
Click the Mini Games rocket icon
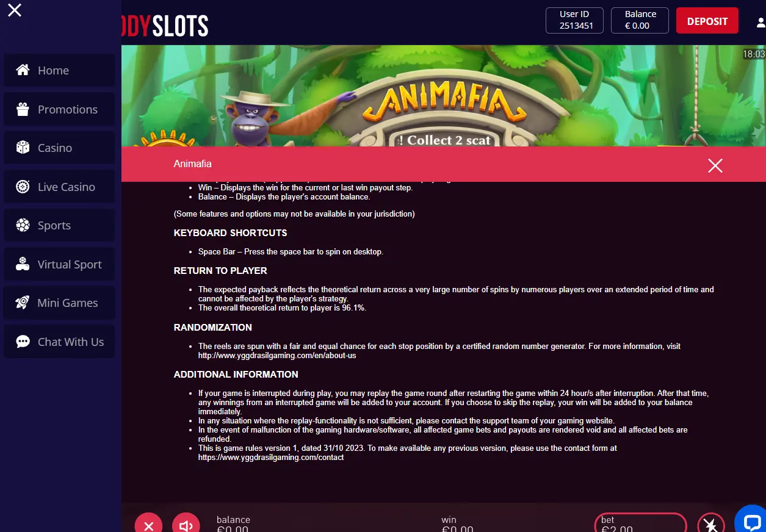pyautogui.click(x=23, y=303)
